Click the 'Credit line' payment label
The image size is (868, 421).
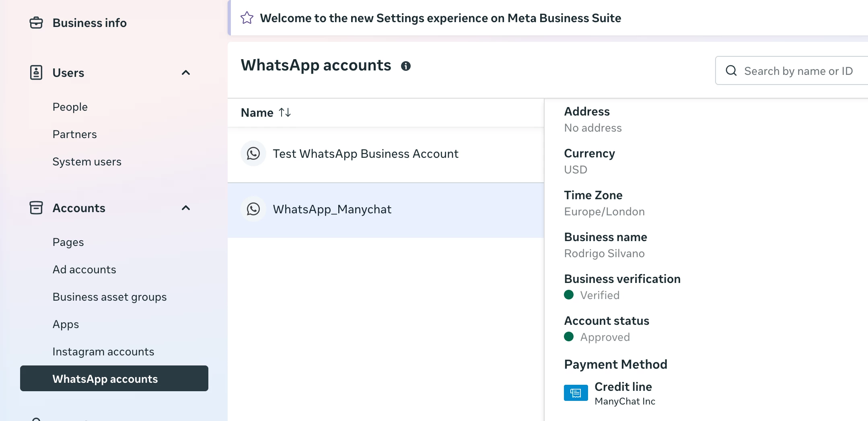[x=623, y=386]
